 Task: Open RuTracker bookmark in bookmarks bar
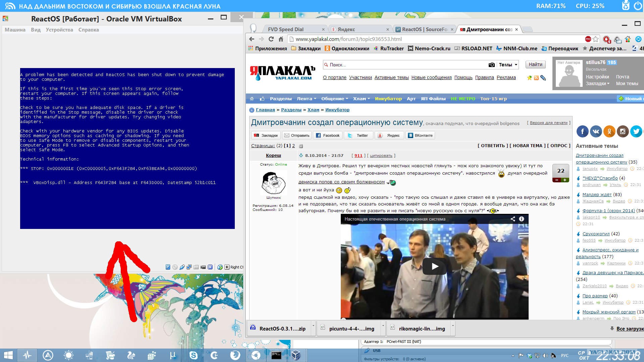pyautogui.click(x=388, y=49)
